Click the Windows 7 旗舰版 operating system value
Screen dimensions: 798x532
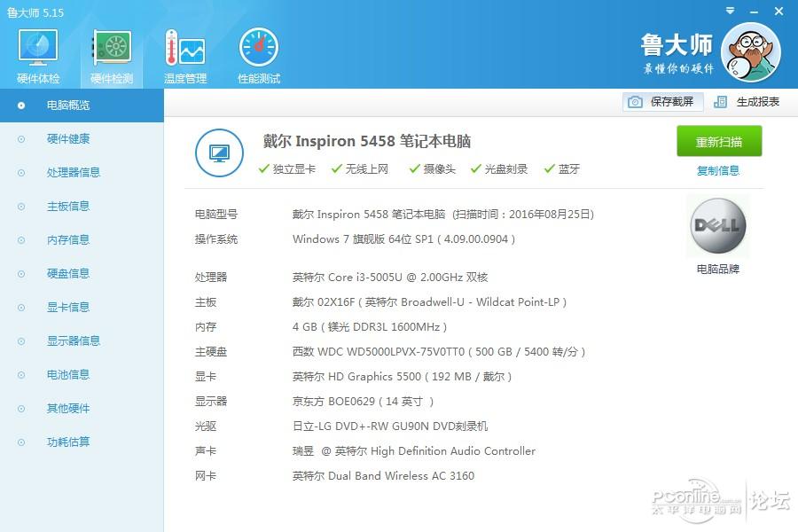click(x=403, y=239)
